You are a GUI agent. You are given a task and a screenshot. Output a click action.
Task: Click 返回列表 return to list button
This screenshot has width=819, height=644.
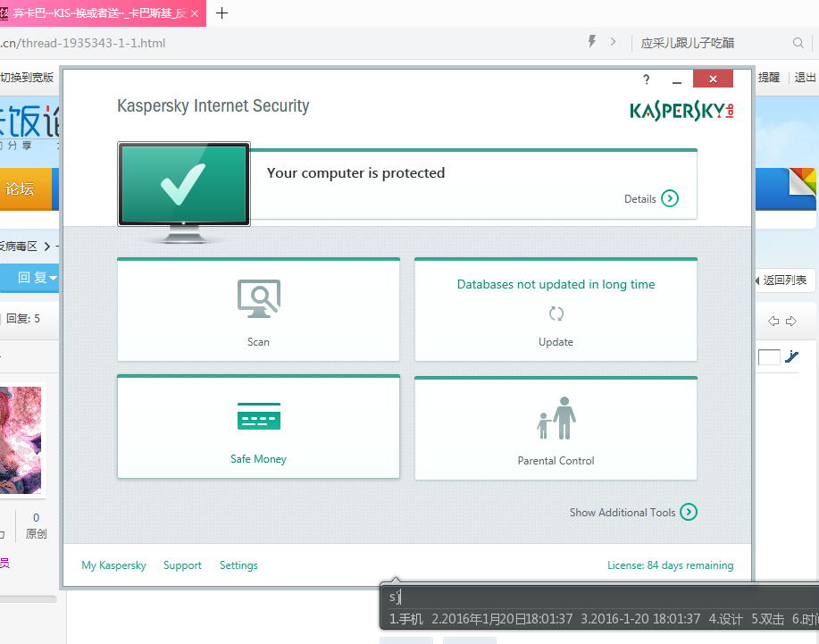784,280
